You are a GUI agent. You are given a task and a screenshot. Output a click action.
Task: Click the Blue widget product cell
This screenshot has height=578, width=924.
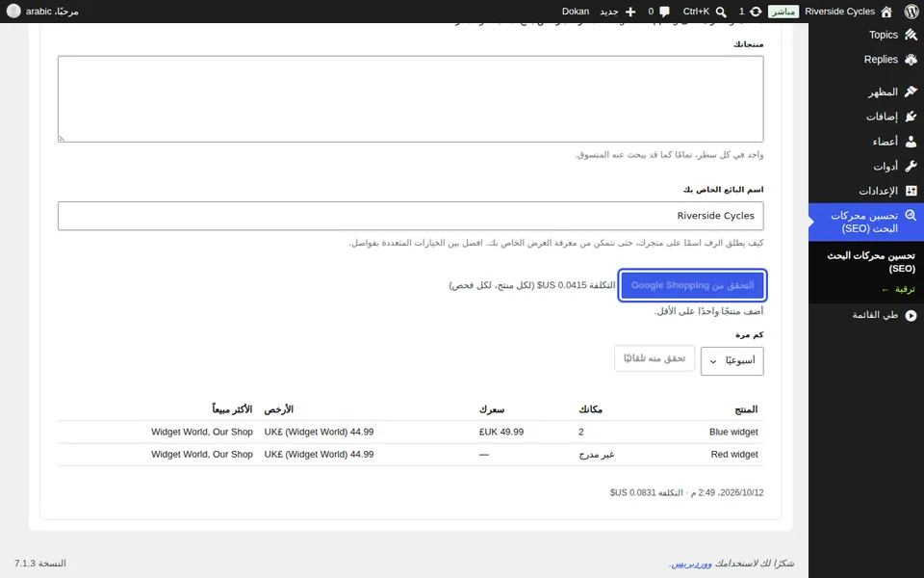(733, 432)
